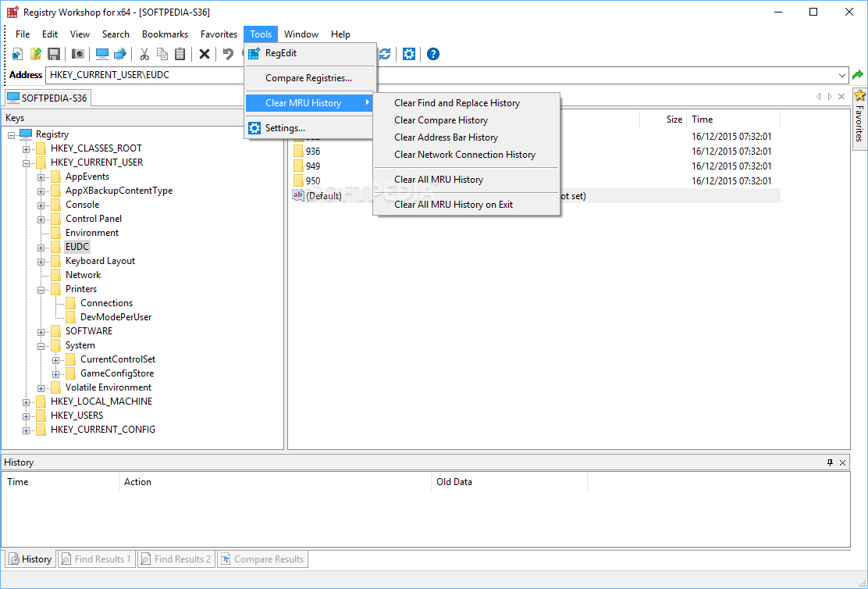Switch to Find Results 1 tab
Viewport: 868px width, 589px height.
tap(97, 559)
